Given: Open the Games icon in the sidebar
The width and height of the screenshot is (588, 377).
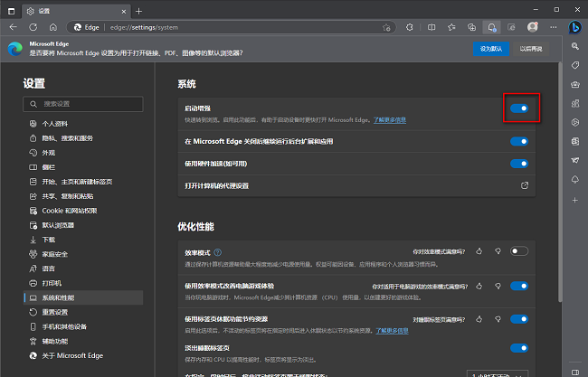Looking at the screenshot, I should (x=575, y=103).
